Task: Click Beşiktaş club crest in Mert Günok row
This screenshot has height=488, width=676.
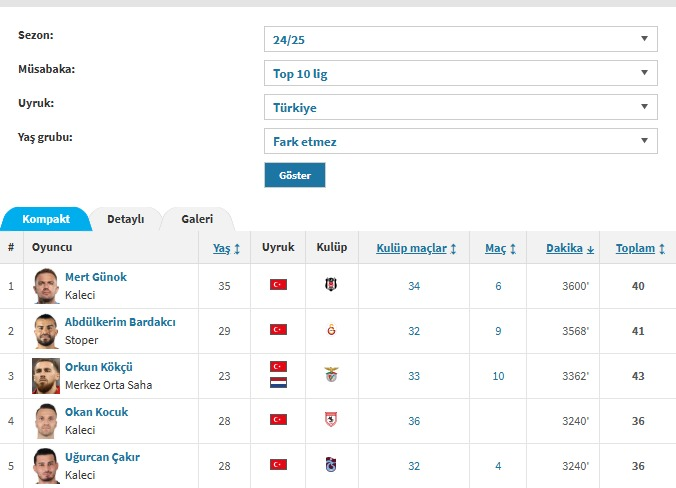Action: coord(331,285)
